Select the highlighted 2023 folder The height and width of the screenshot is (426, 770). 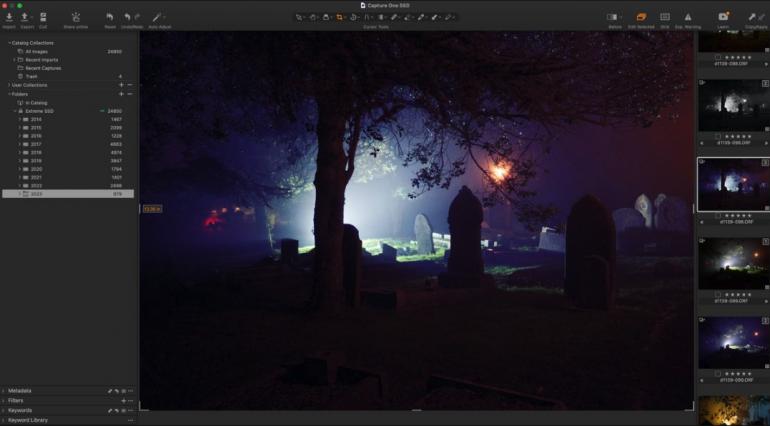click(68, 194)
